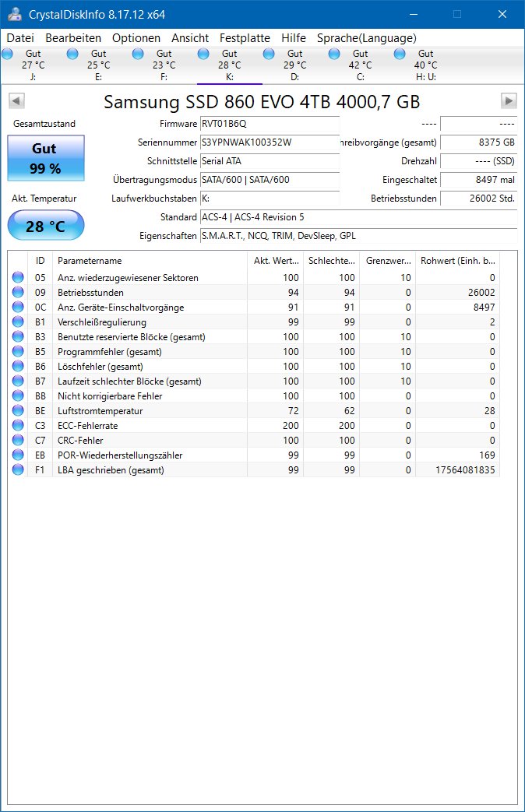525x812 pixels.
Task: Click the Laufwerkbuchstaben field showing K:
Action: click(270, 199)
